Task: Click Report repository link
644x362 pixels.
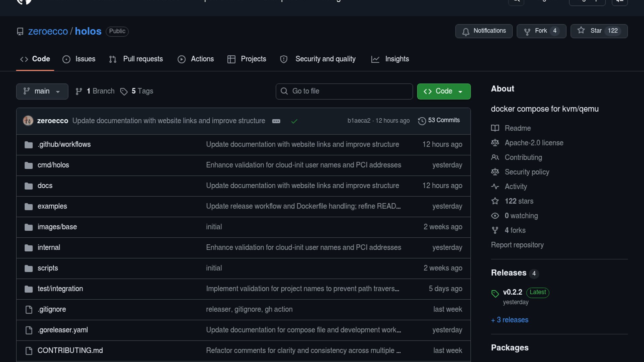Action: [x=517, y=245]
